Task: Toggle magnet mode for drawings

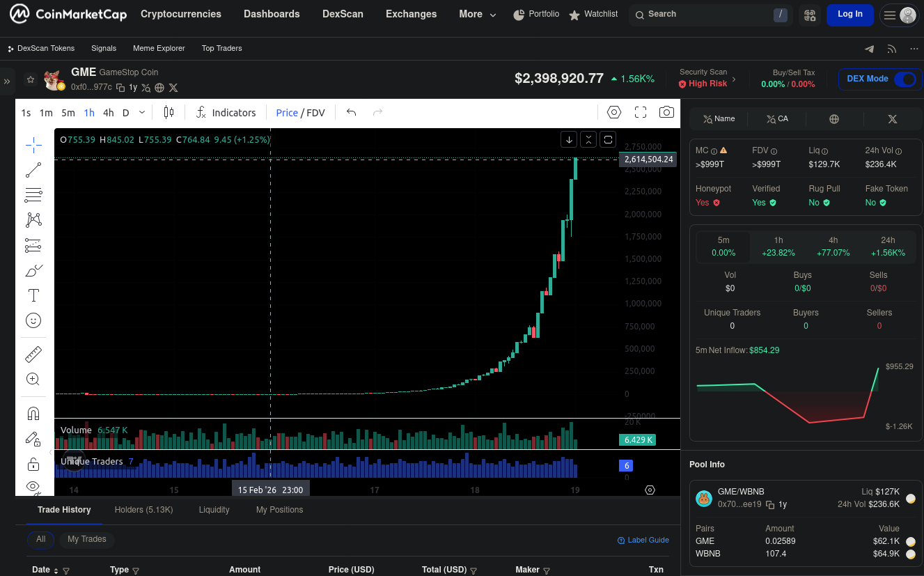Action: tap(33, 414)
